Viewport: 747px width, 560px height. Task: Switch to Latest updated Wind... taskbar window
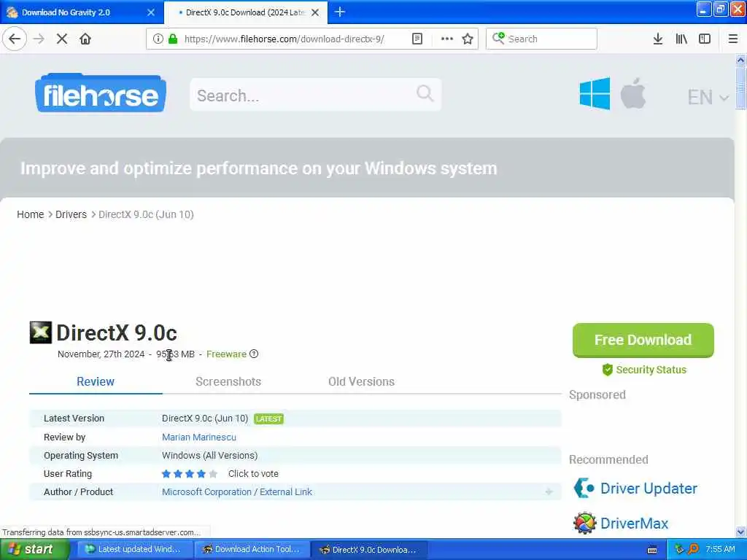pos(135,549)
